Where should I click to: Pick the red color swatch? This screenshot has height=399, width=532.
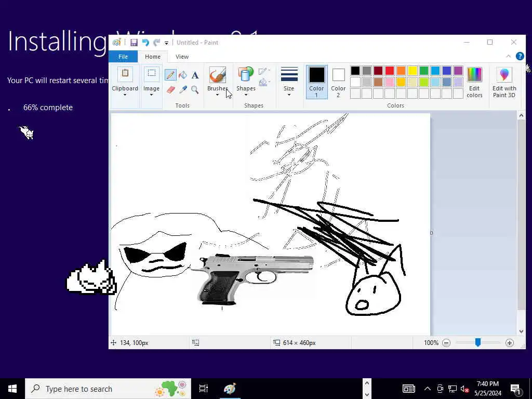point(390,71)
